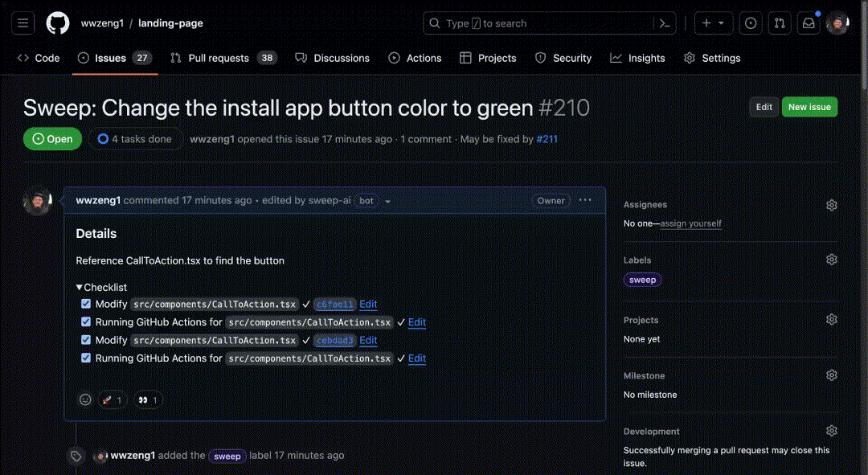Open the Pull requests tab

[x=223, y=58]
